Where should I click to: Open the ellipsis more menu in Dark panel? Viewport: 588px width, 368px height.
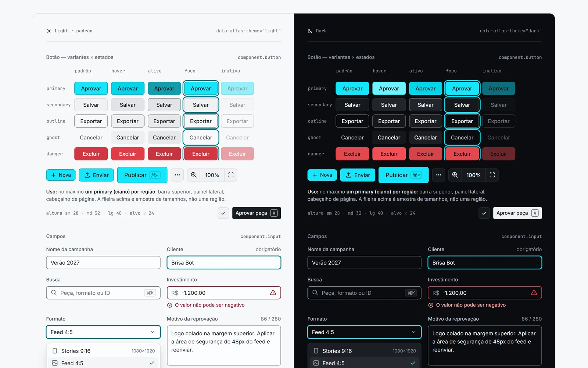pos(438,175)
